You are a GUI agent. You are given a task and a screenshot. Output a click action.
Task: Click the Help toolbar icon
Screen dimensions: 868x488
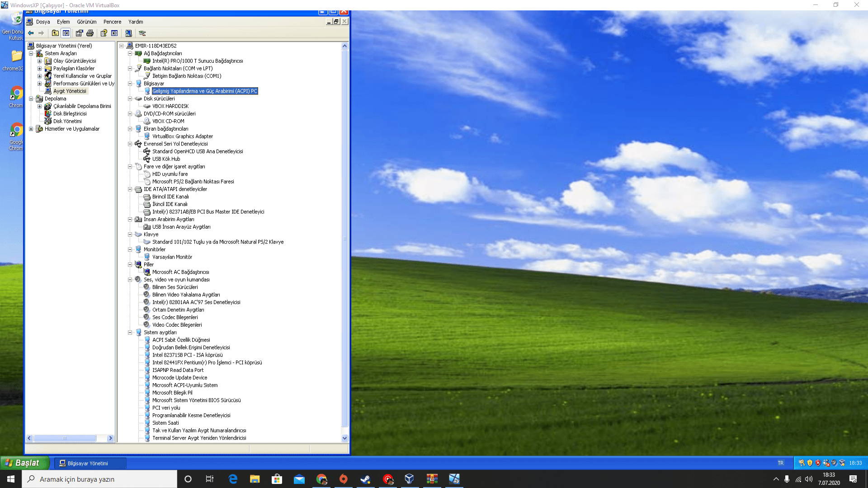[x=104, y=33]
